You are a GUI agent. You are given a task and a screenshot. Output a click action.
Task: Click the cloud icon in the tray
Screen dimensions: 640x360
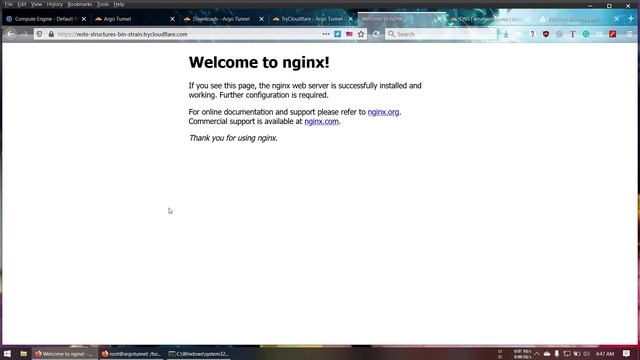pyautogui.click(x=547, y=353)
